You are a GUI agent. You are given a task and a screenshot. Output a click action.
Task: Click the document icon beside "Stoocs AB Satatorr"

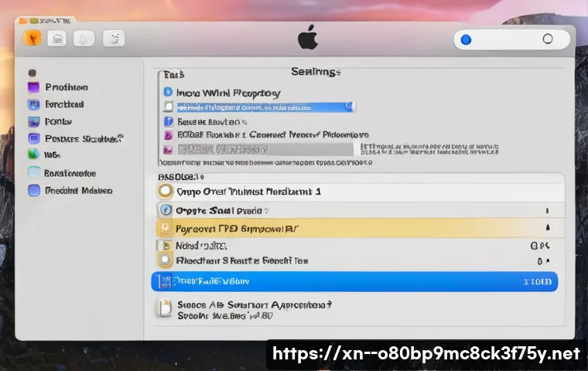(165, 308)
